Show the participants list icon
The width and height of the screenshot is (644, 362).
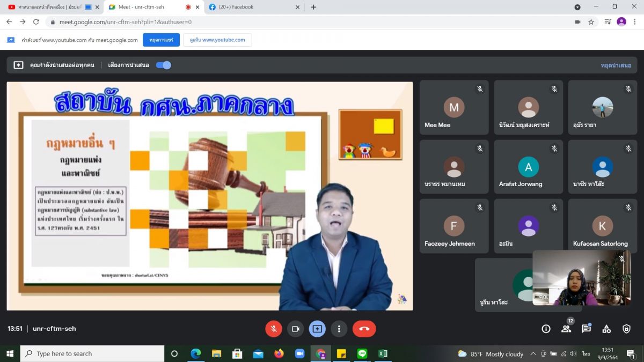point(566,329)
